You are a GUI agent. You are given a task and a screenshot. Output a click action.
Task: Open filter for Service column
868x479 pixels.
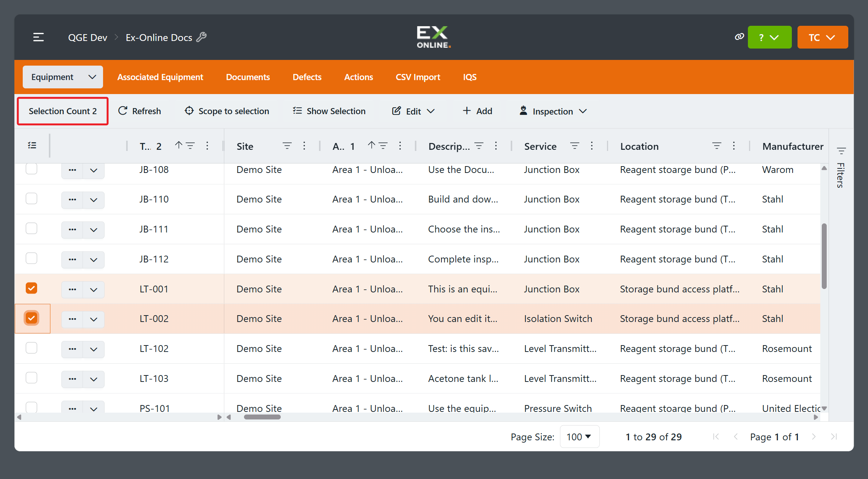click(575, 146)
